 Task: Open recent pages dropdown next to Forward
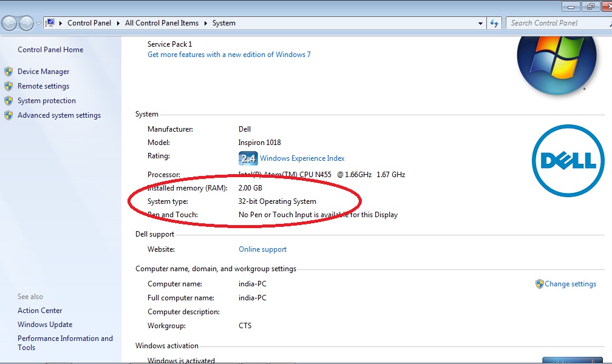point(38,24)
